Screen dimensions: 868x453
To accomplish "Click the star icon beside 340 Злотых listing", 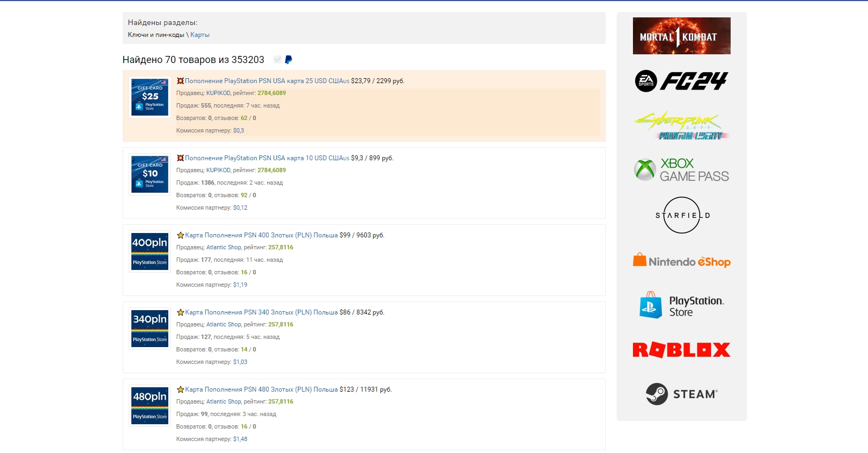I will click(180, 312).
